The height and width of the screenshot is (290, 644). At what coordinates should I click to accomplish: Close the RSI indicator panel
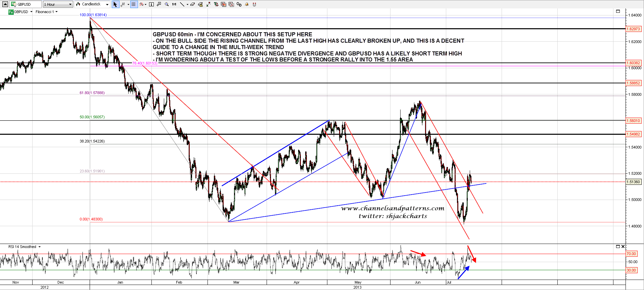point(623,246)
